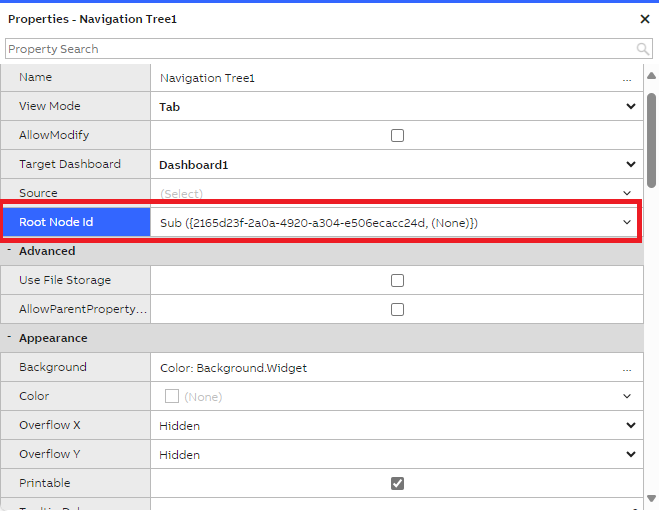Click the Color: Background.Widget value
659x511 pixels.
click(x=233, y=369)
